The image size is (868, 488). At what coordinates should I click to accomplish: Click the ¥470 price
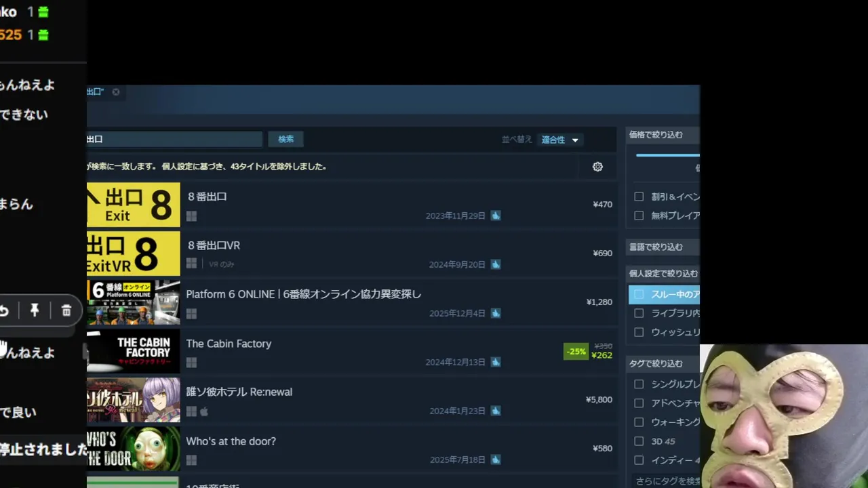click(602, 204)
